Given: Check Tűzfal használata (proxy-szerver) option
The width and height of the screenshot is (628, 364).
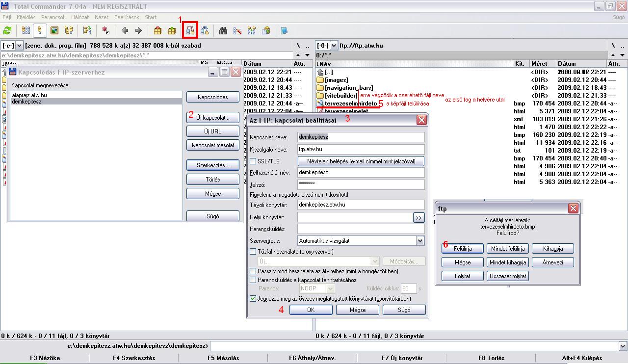Looking at the screenshot, I should (253, 252).
